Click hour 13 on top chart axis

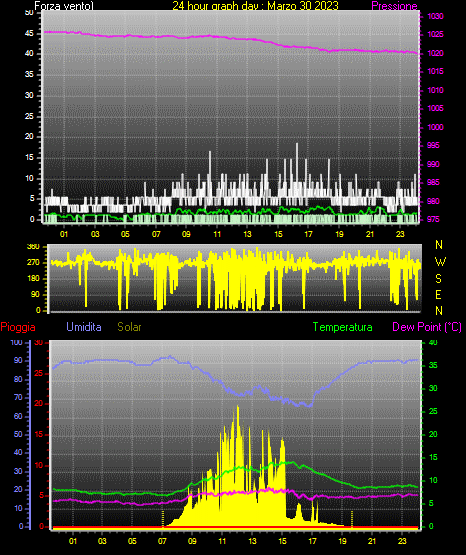point(247,234)
